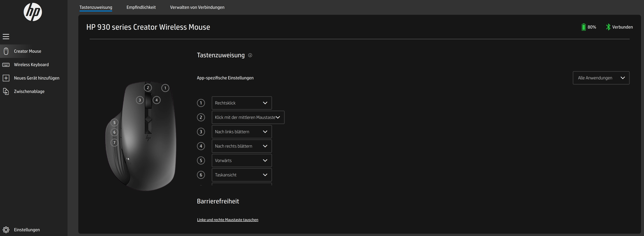
Task: Click the Wireless Keyboard icon
Action: (x=6, y=65)
